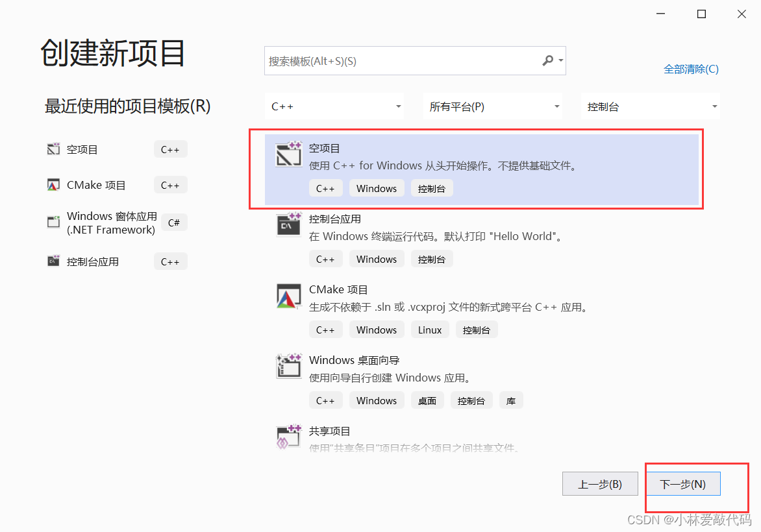The height and width of the screenshot is (532, 761).
Task: Click the 控制台 tag under Windows 桌面向导
Action: tap(471, 401)
